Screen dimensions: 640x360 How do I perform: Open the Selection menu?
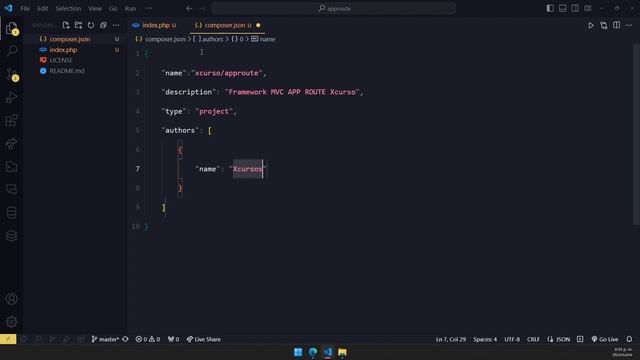(x=68, y=8)
